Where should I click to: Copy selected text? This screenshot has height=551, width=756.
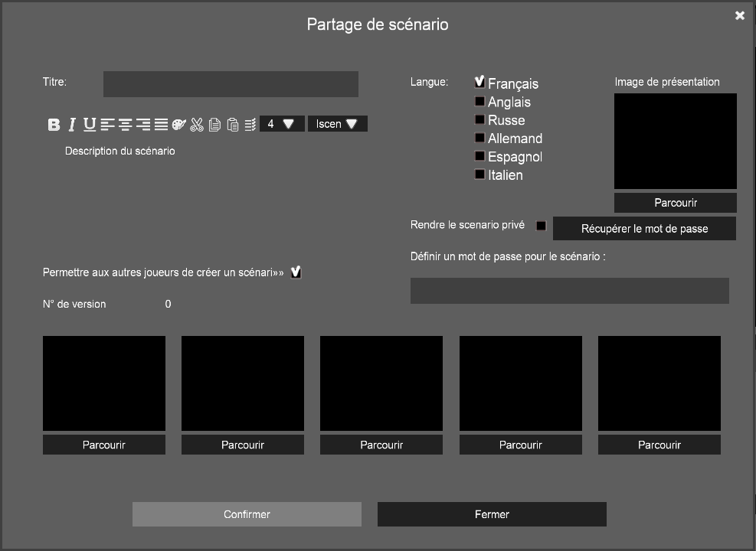pyautogui.click(x=214, y=125)
